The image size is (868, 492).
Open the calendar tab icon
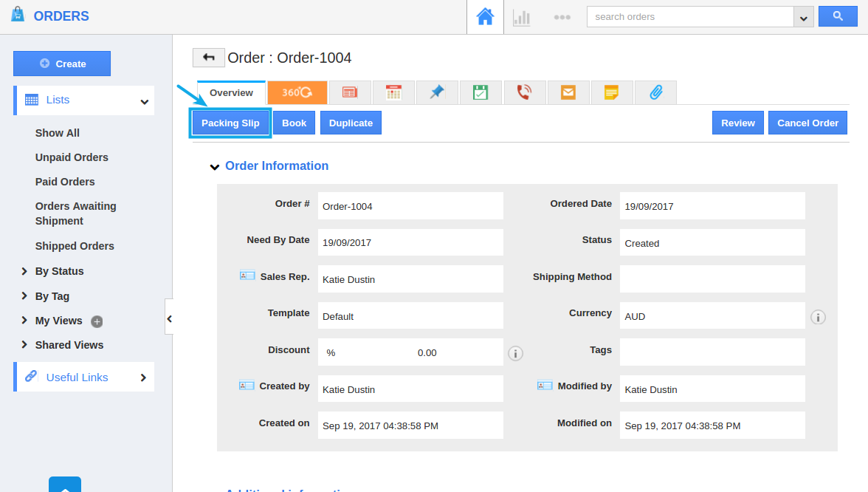pyautogui.click(x=393, y=92)
